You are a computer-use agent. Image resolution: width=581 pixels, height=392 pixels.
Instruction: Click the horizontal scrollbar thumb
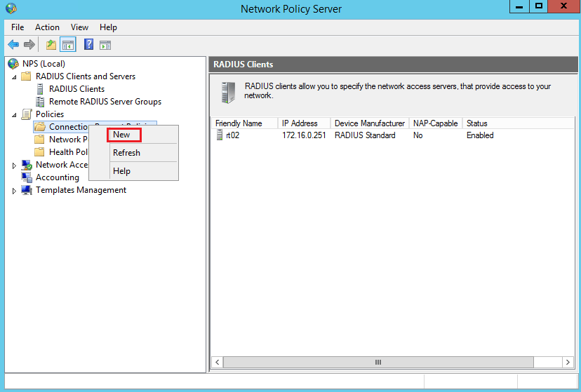coord(378,362)
